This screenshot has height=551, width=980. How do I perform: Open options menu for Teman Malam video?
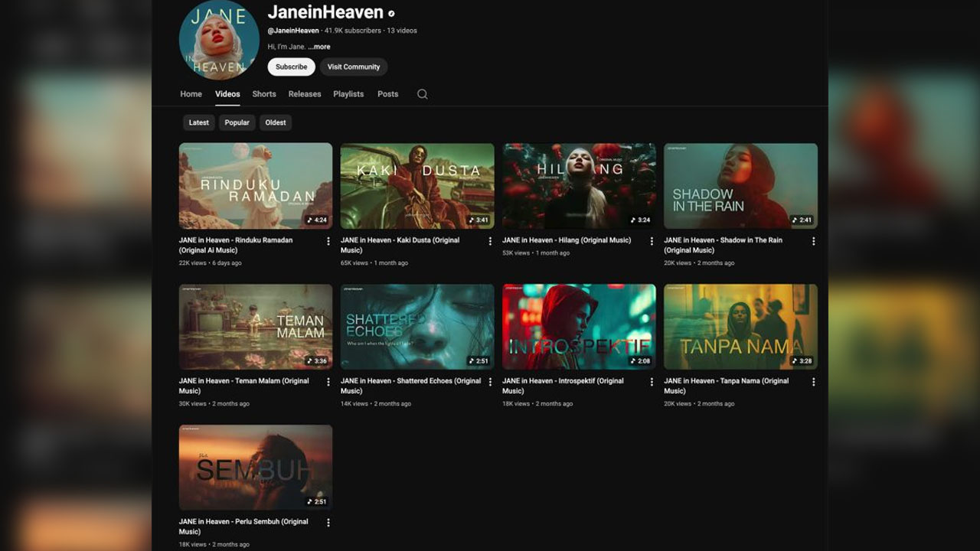328,382
